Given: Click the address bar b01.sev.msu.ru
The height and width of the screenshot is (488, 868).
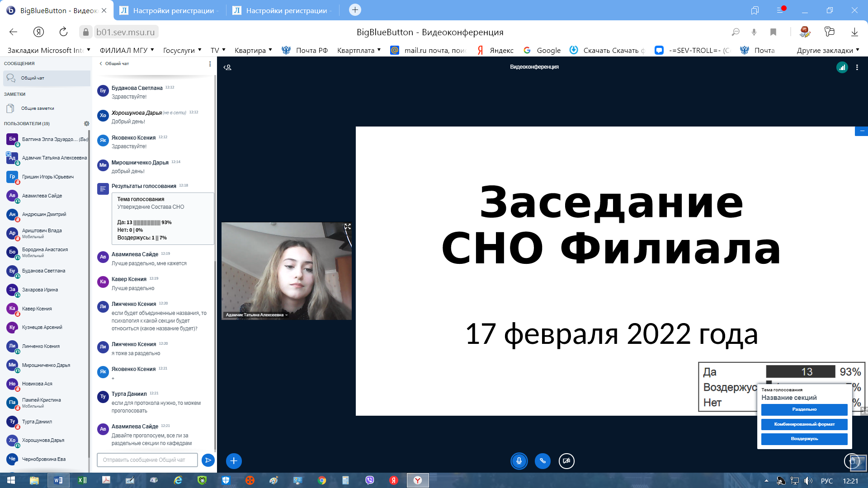Looking at the screenshot, I should [x=125, y=32].
